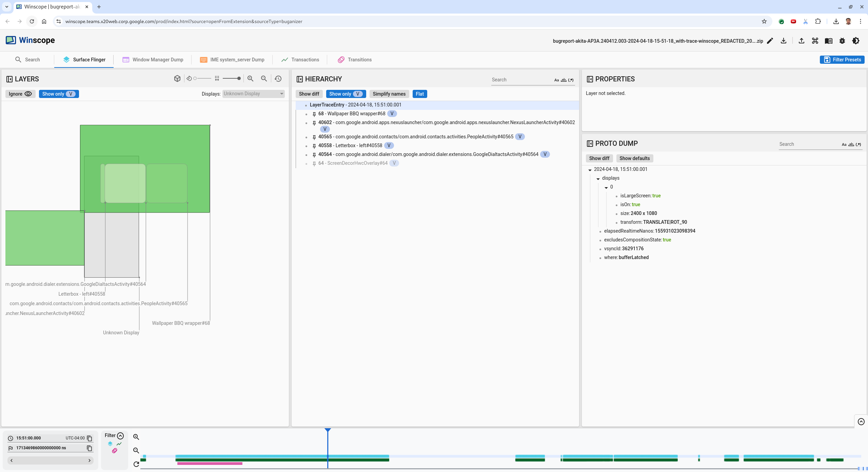Collapse the timeline Filter section
This screenshot has height=472, width=868.
(x=120, y=436)
